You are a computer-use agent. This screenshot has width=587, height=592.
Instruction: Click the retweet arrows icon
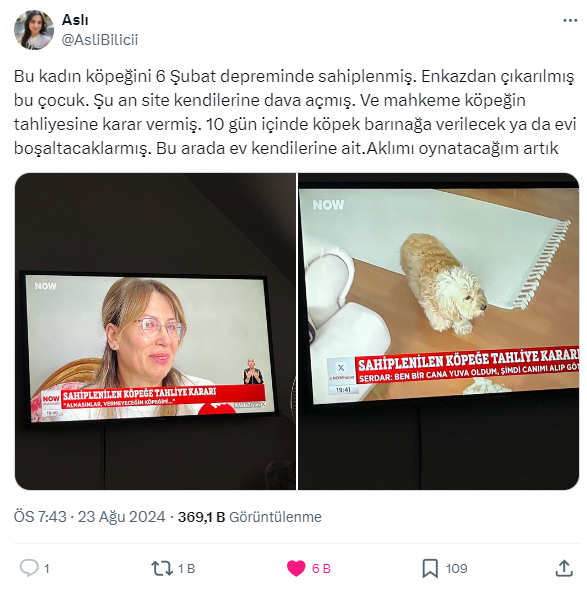[162, 568]
